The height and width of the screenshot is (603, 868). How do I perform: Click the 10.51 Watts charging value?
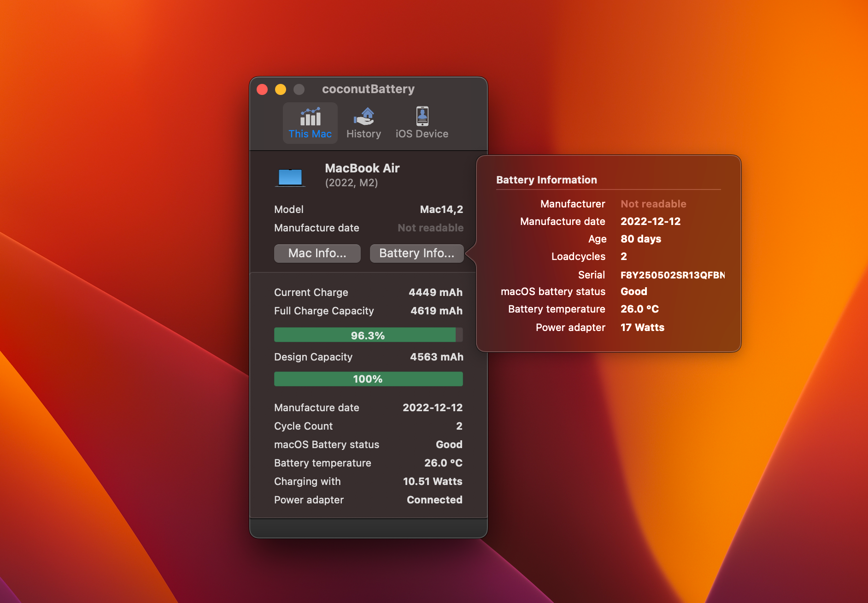433,481
